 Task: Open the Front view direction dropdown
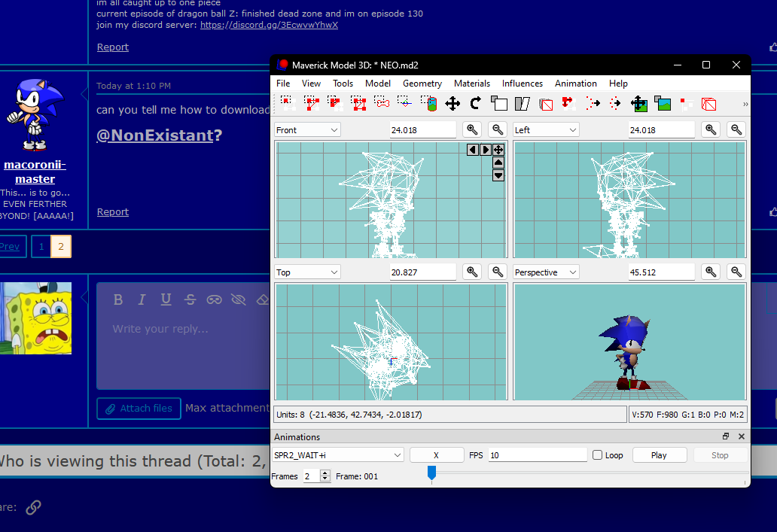[x=307, y=129]
